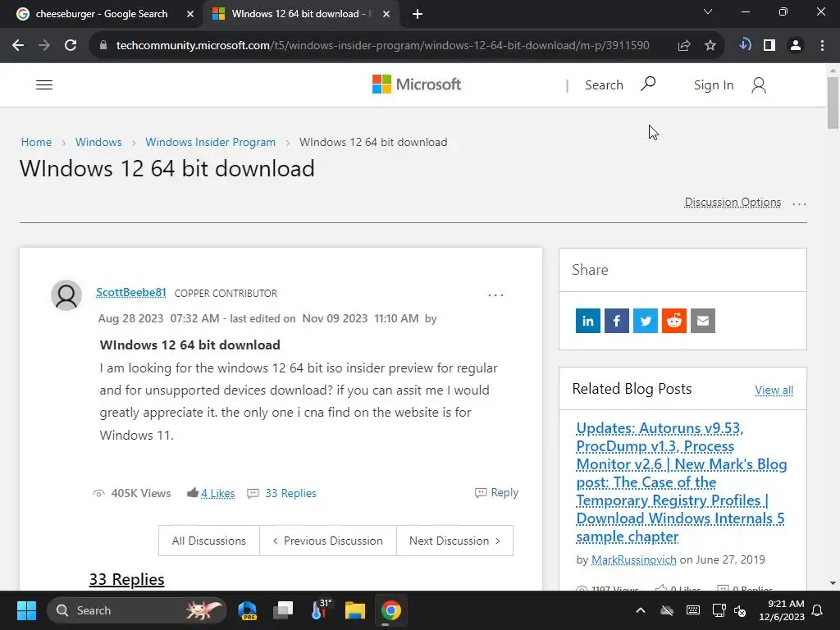Screen dimensions: 840x630
Task: Reload the page
Action: [71, 45]
